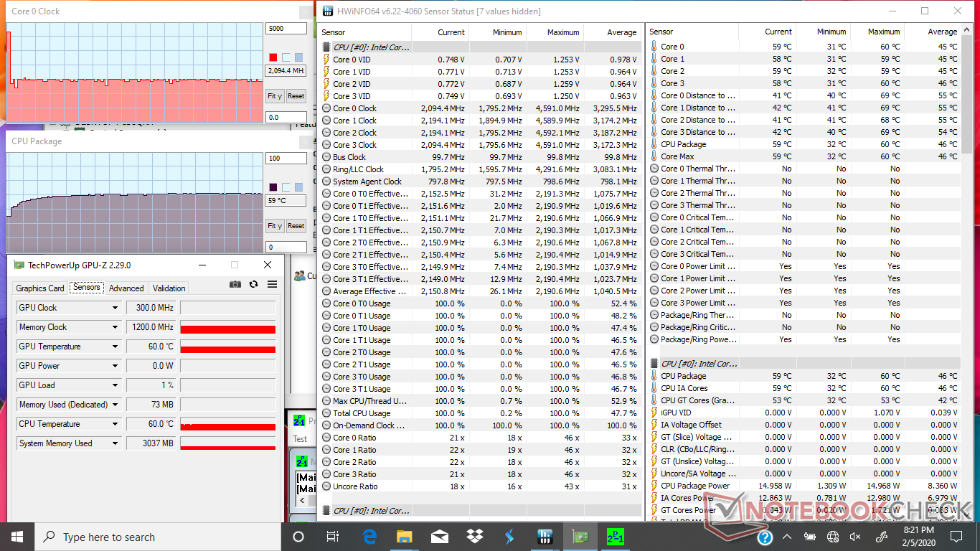
Task: Click the thermometer icon beside Core Max
Action: [x=654, y=156]
